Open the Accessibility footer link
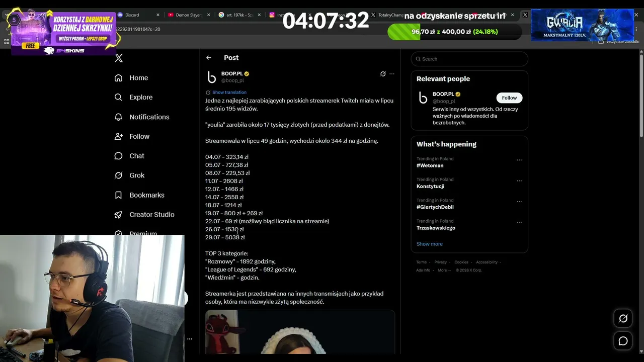The width and height of the screenshot is (644, 362). tap(487, 262)
